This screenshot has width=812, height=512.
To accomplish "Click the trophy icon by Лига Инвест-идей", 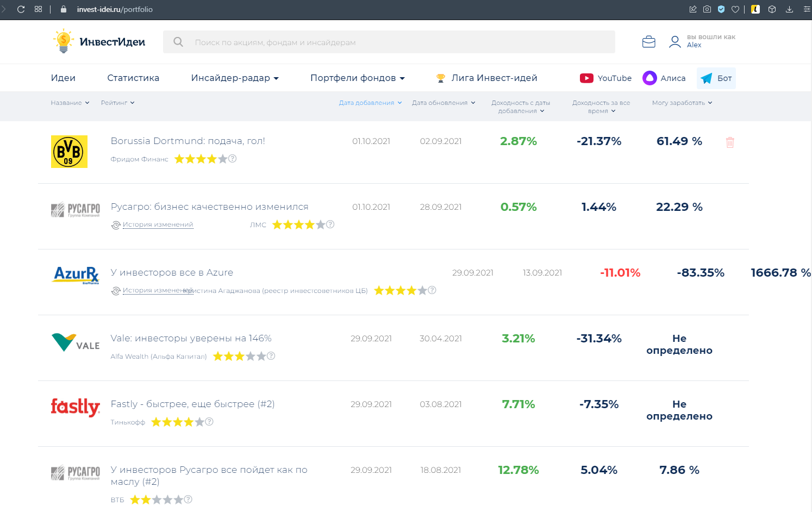I will [x=441, y=78].
